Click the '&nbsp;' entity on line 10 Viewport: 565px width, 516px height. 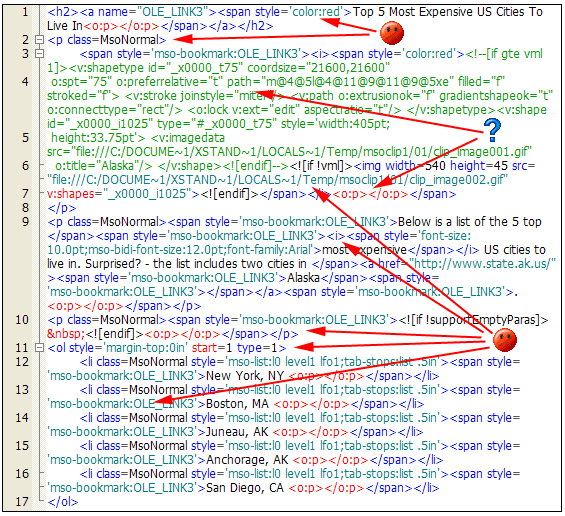[x=66, y=334]
